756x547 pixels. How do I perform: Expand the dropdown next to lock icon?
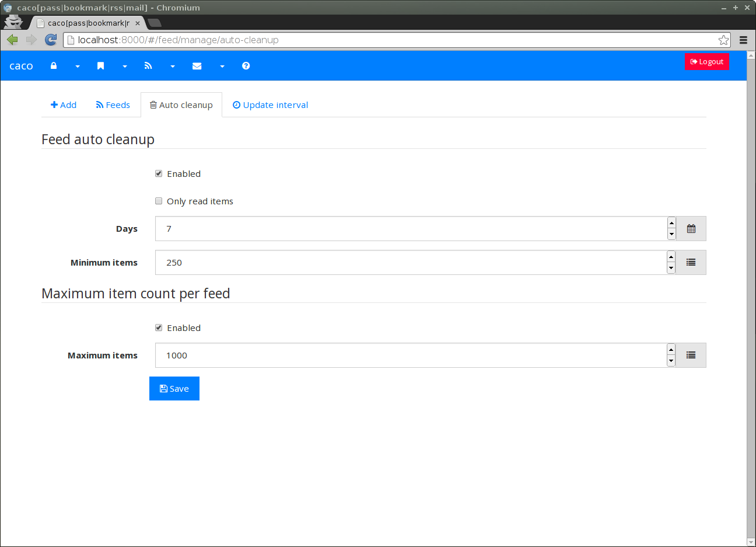coord(78,67)
